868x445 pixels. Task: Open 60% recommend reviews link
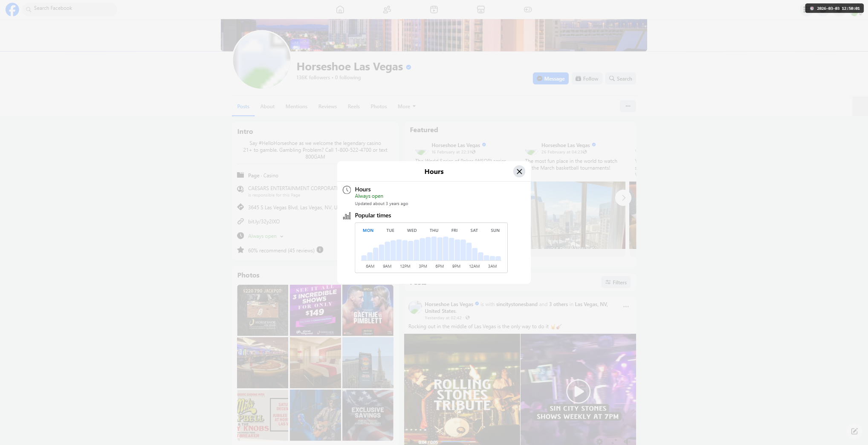pos(281,251)
